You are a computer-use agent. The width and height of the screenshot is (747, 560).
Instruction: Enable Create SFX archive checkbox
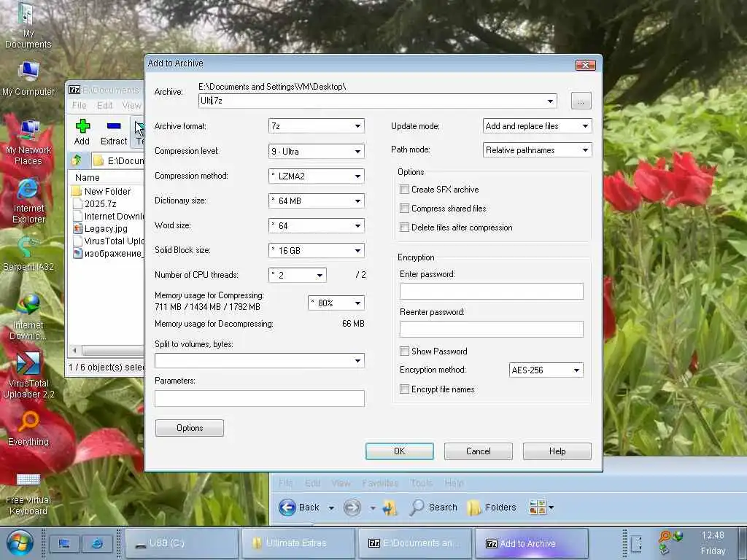(404, 190)
